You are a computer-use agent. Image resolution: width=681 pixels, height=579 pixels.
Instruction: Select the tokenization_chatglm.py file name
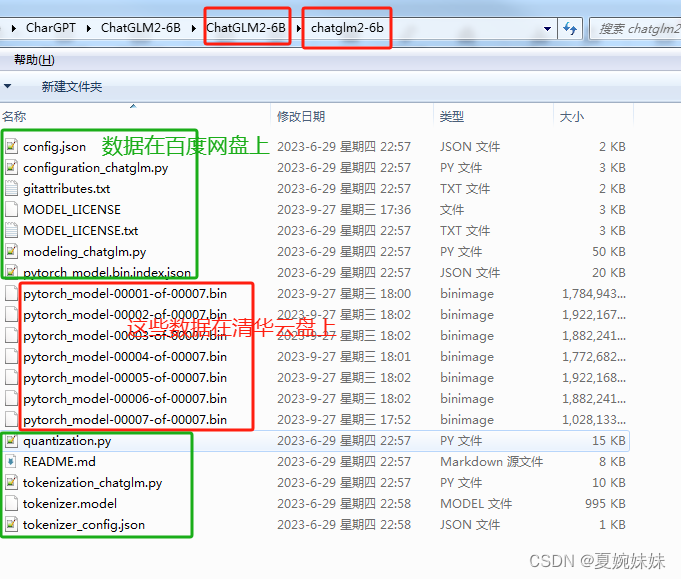pyautogui.click(x=93, y=483)
